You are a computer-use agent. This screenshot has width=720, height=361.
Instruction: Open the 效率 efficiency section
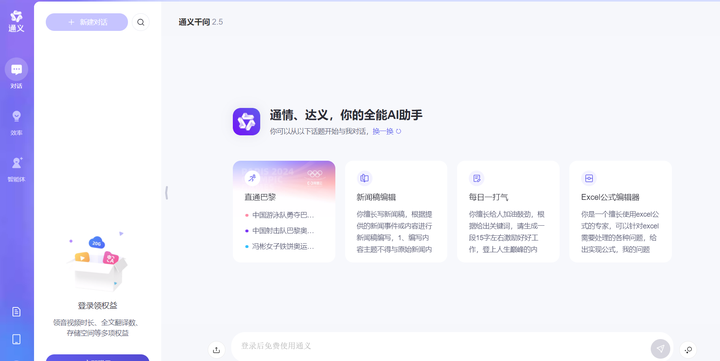(x=17, y=122)
